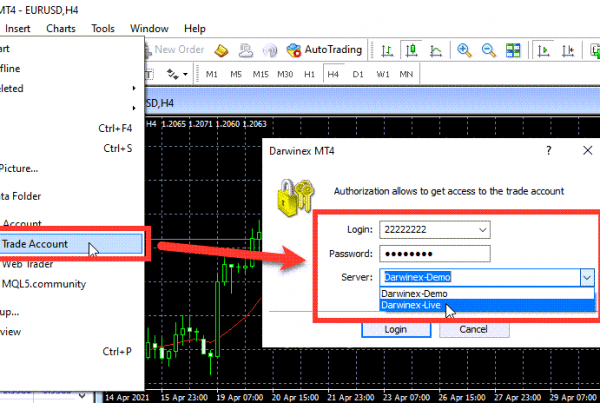600x403 pixels.
Task: Click the Login button
Action: 396,330
